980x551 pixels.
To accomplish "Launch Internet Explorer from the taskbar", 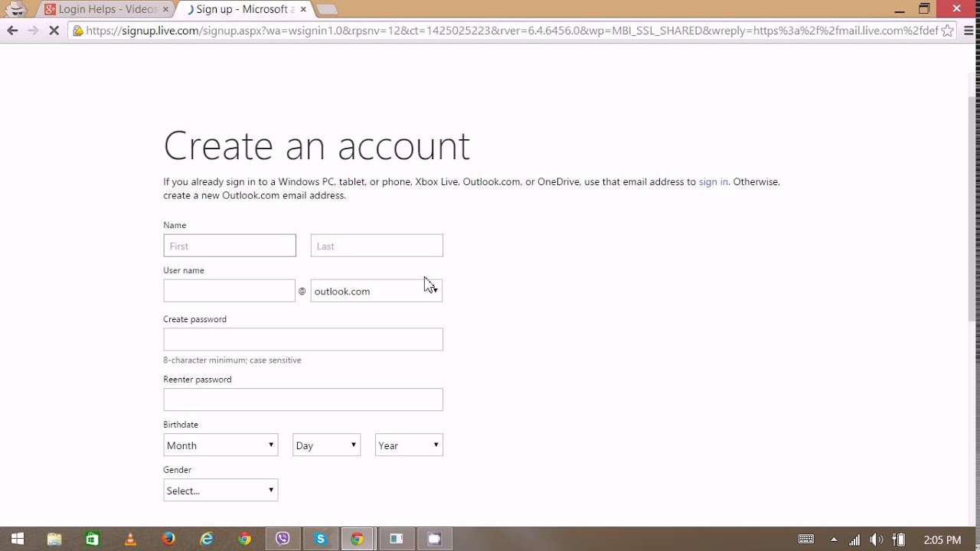I will coord(207,540).
